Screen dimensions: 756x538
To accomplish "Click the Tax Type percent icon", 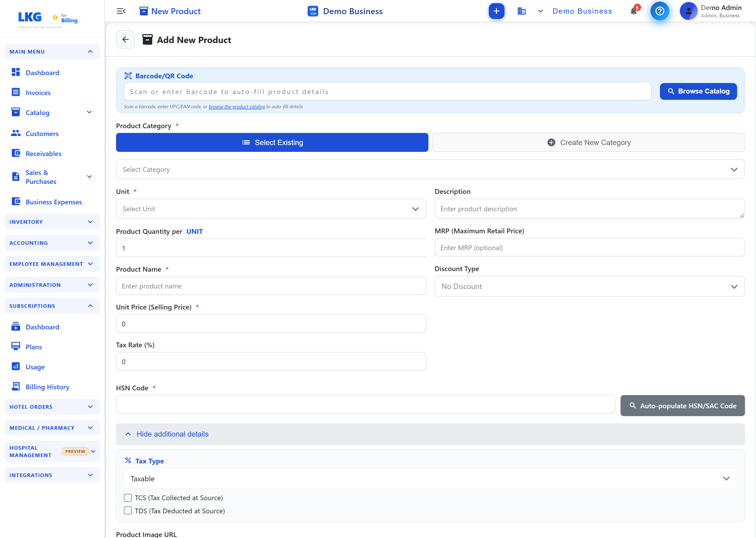I will 128,461.
